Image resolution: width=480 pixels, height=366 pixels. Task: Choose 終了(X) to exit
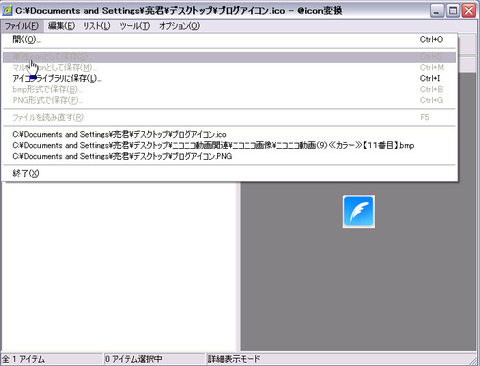pyautogui.click(x=229, y=173)
